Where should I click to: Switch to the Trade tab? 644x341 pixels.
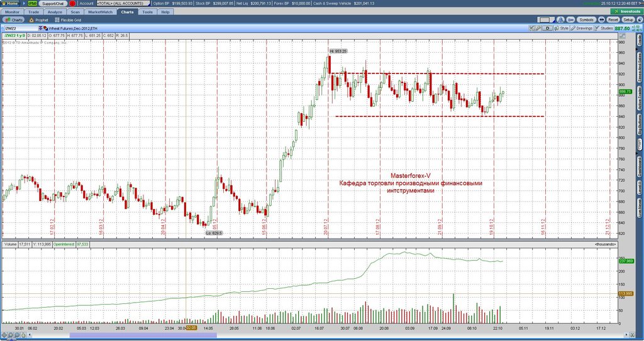34,12
